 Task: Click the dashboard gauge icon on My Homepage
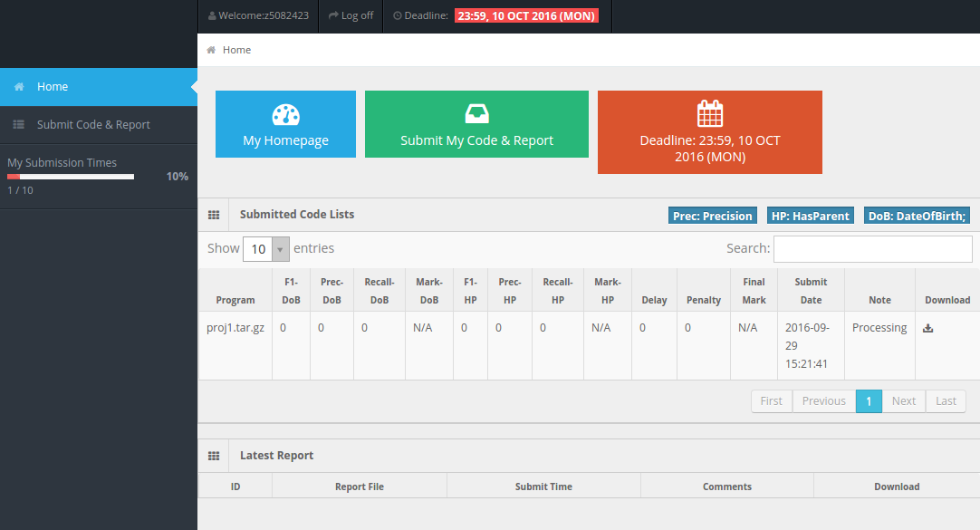pyautogui.click(x=285, y=115)
